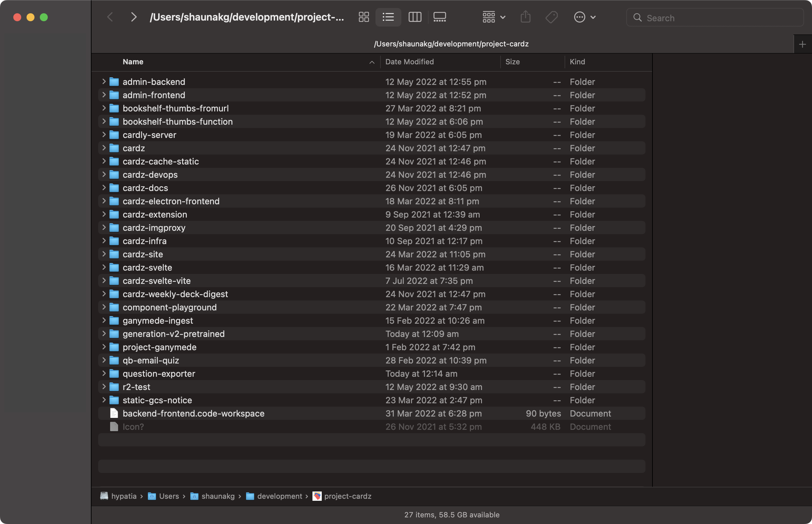
Task: Click the back navigation arrow
Action: click(x=110, y=17)
